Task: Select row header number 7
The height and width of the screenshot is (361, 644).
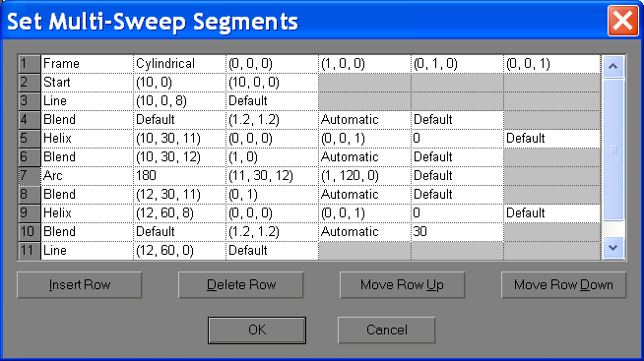Action: point(30,176)
